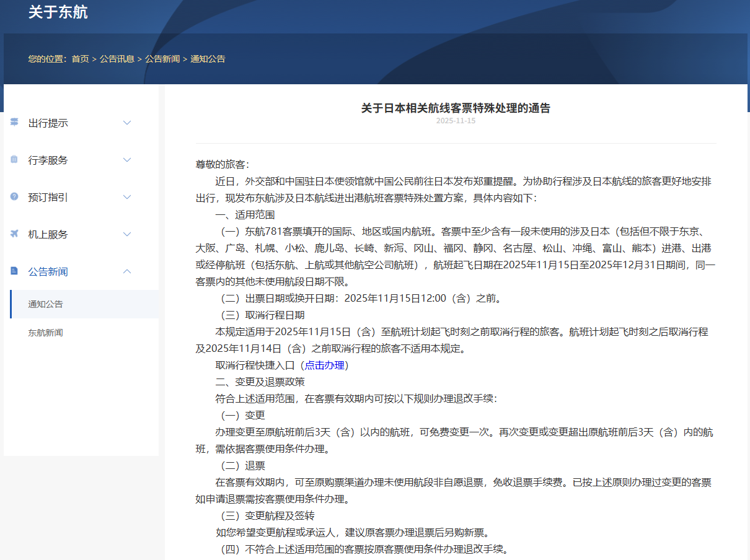Click the luggage icon beside 行李服务
The height and width of the screenshot is (560, 750).
(x=14, y=160)
